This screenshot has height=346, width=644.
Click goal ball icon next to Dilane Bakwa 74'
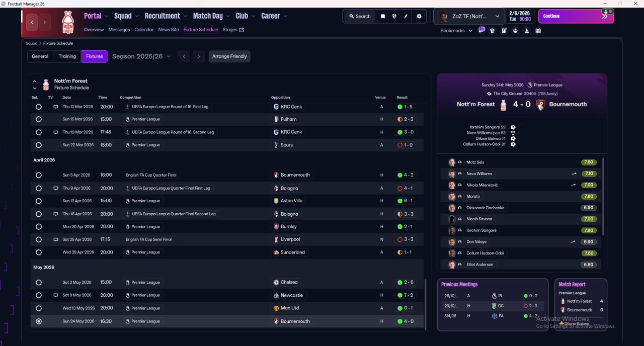click(513, 138)
